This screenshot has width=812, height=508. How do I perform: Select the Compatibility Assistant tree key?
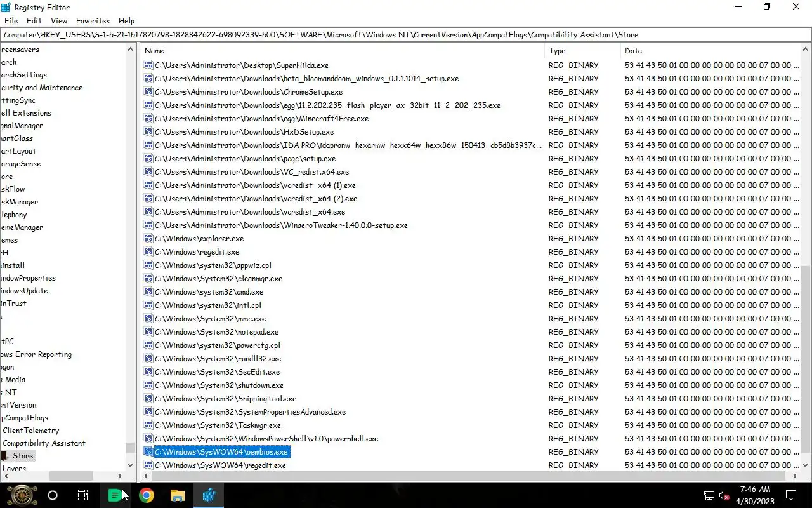point(44,443)
